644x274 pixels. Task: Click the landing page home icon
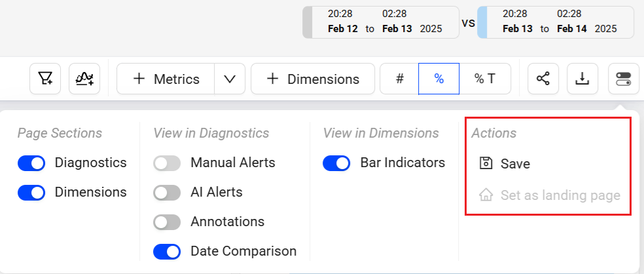pyautogui.click(x=486, y=195)
